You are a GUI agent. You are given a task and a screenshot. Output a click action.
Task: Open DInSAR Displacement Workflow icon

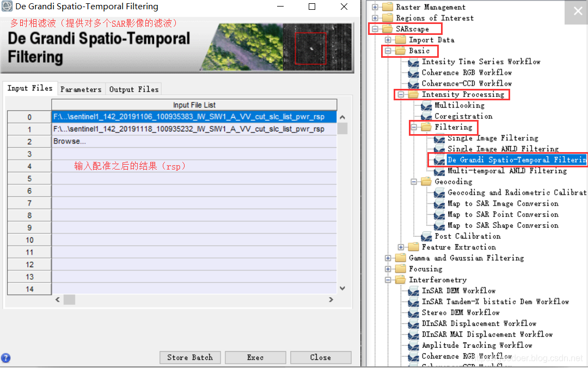414,324
